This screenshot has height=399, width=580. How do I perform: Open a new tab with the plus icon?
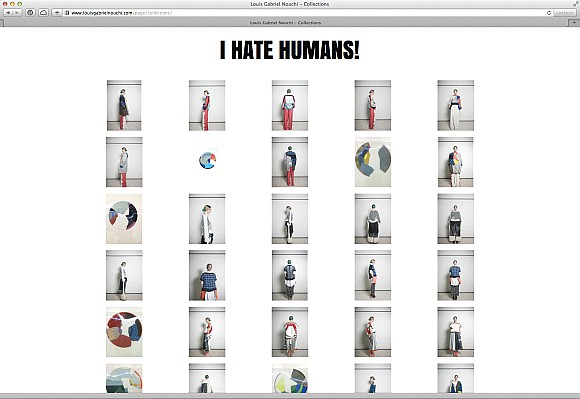coord(574,23)
